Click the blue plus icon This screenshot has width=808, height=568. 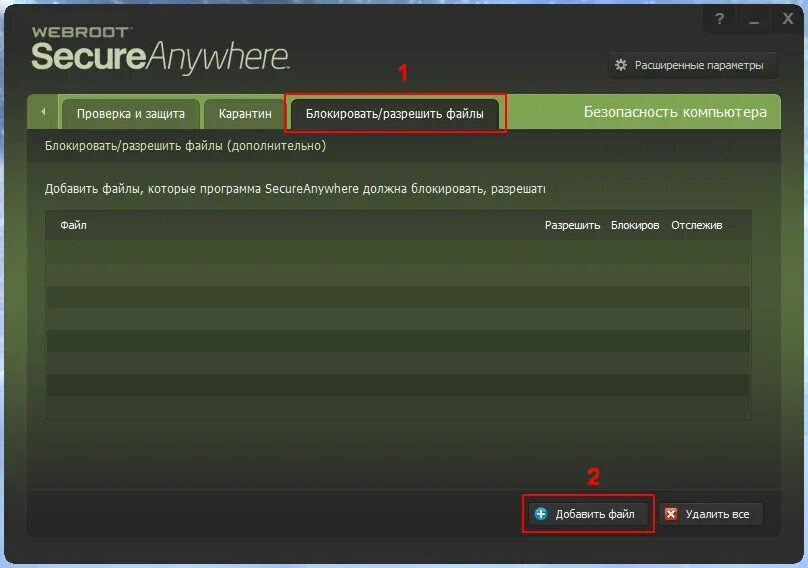[541, 513]
